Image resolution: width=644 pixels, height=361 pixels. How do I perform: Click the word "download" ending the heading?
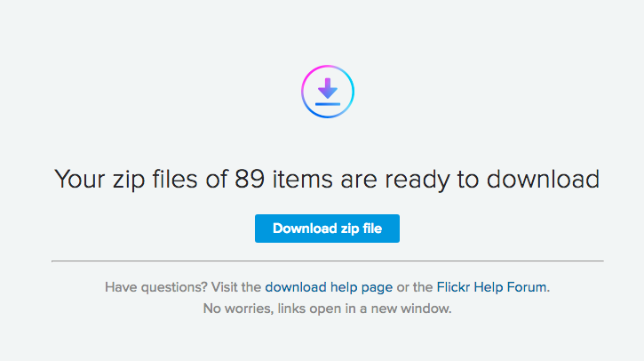(543, 180)
